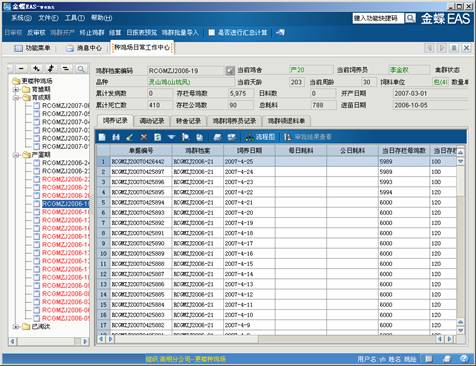Click the copy document icon in records toolbar
Image resolution: width=476 pixels, height=366 pixels.
[199, 137]
